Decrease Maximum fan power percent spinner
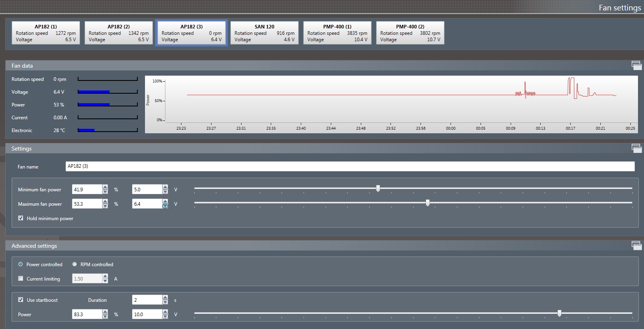 (x=105, y=207)
